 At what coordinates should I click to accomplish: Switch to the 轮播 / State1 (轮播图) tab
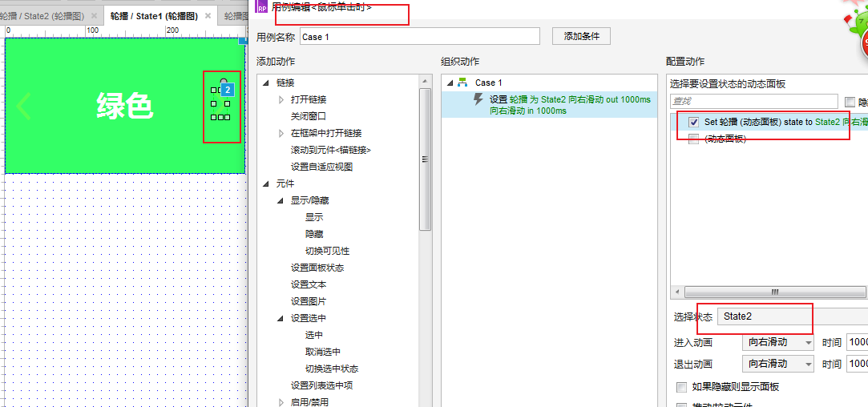click(x=152, y=16)
